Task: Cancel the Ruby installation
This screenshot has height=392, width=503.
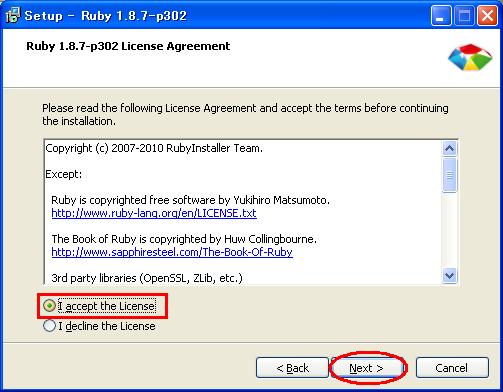Action: [452, 368]
